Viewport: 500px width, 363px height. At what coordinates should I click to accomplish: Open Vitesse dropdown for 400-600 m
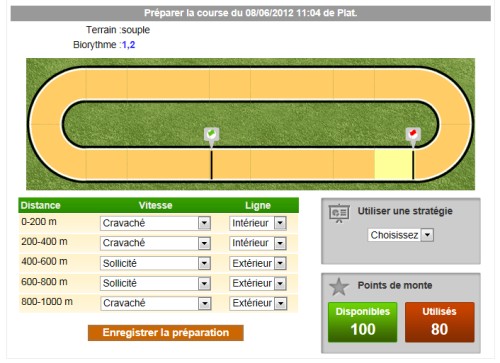tap(155, 264)
